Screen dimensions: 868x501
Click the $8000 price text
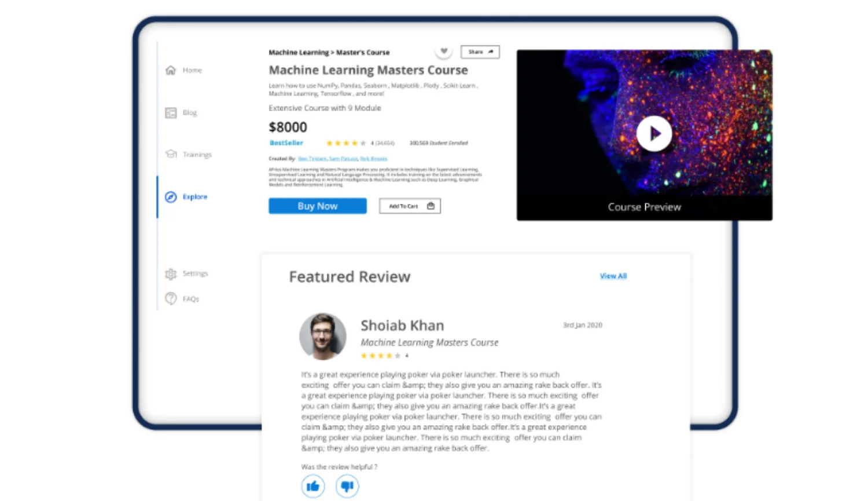click(x=288, y=127)
